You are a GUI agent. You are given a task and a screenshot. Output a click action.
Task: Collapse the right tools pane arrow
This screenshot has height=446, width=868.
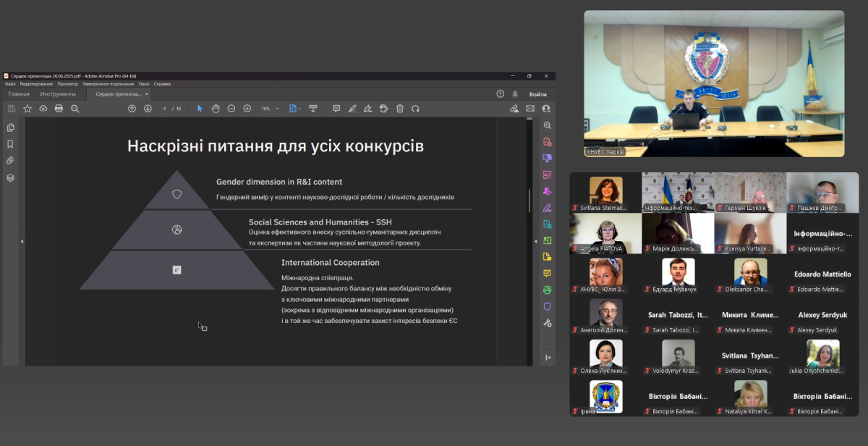tap(536, 241)
